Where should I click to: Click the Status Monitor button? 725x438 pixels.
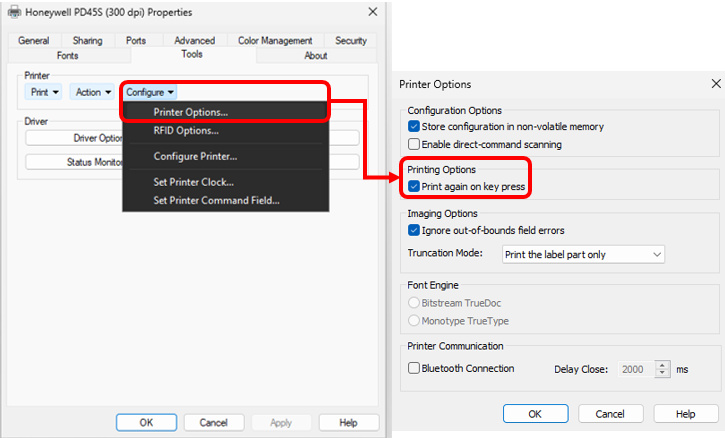pos(74,162)
